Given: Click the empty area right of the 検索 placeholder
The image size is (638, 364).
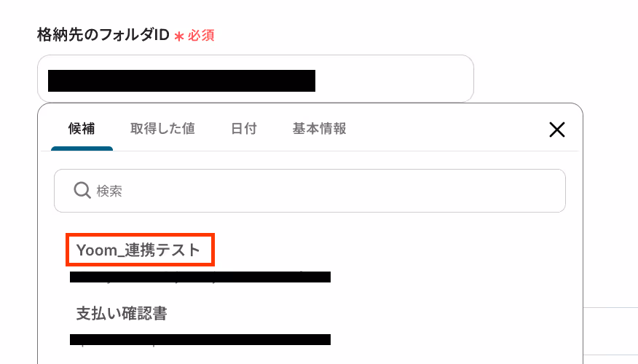Looking at the screenshot, I should coord(342,191).
